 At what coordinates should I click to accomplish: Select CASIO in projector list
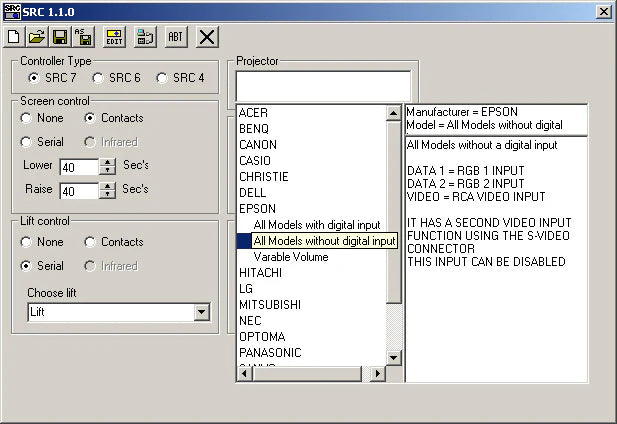tap(255, 161)
